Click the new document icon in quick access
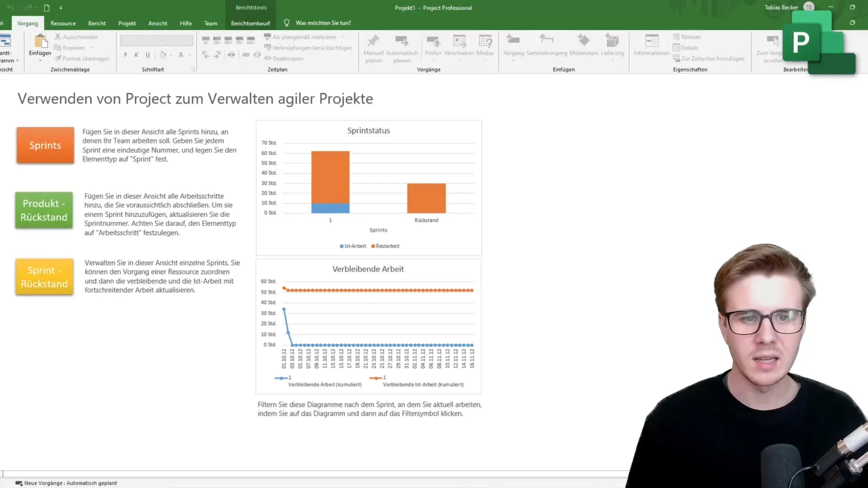 pos(47,8)
